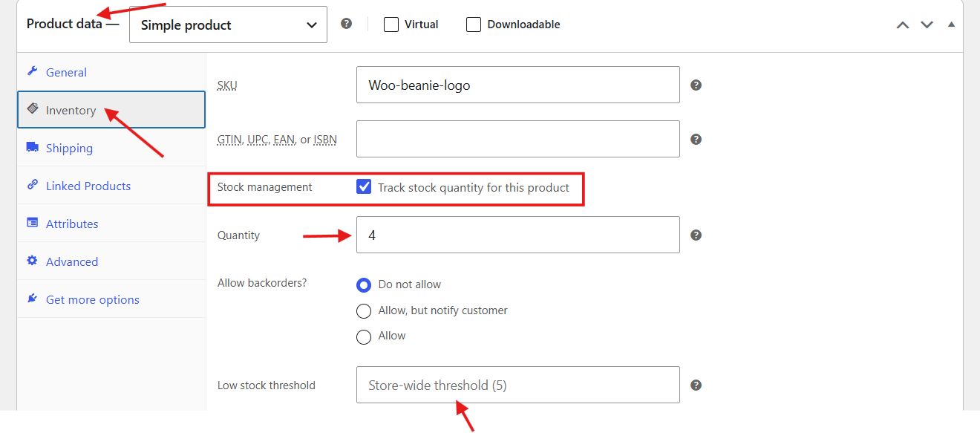Screen dimensions: 980x433
Task: Select Allow, but notify customer option
Action: tap(364, 310)
